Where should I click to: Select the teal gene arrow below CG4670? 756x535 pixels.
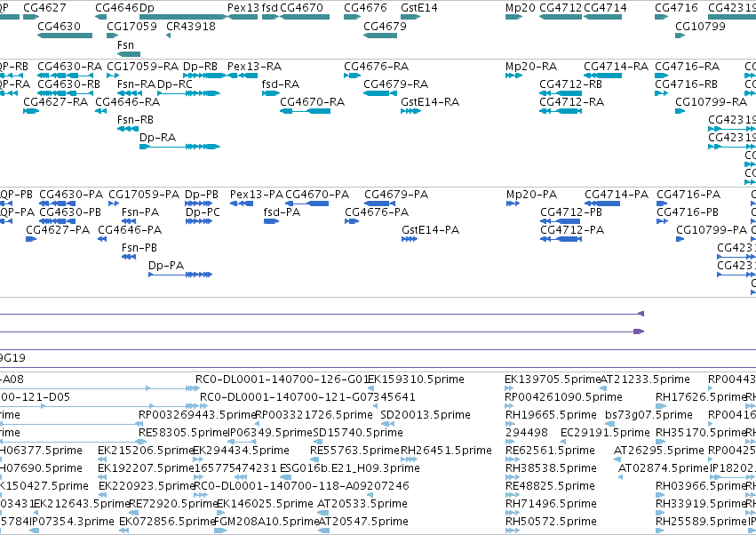coord(305,17)
